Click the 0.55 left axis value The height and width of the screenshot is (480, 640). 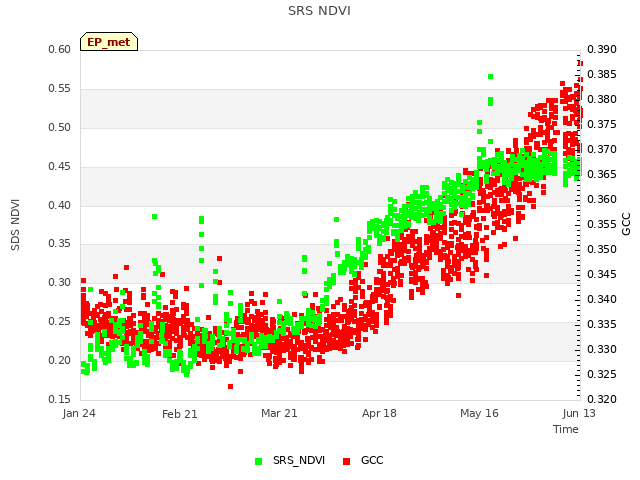coord(60,89)
